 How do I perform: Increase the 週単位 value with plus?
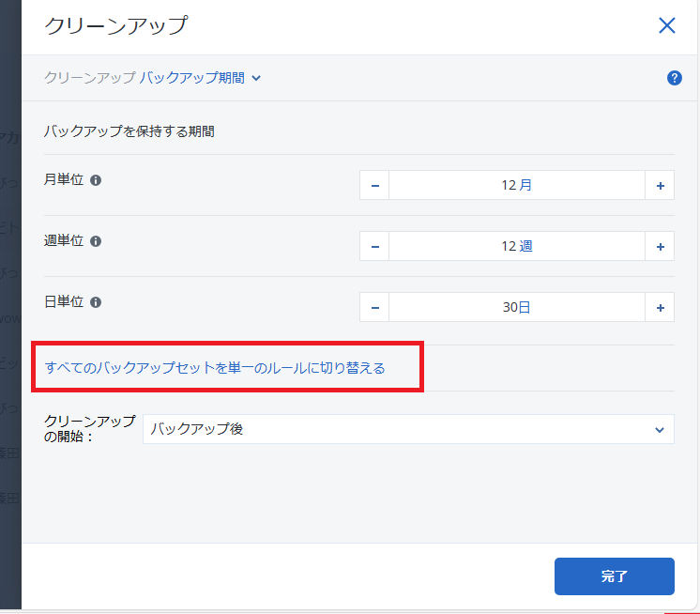pos(660,246)
